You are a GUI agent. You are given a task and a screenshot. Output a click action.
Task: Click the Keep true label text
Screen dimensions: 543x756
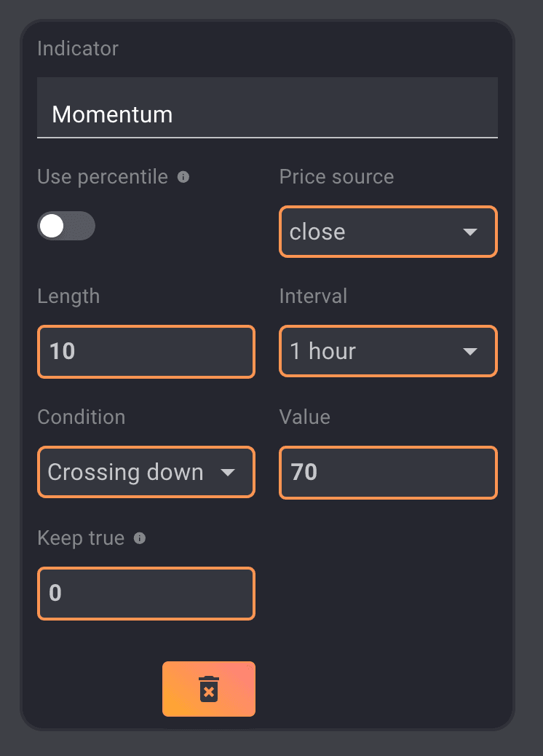coord(81,538)
